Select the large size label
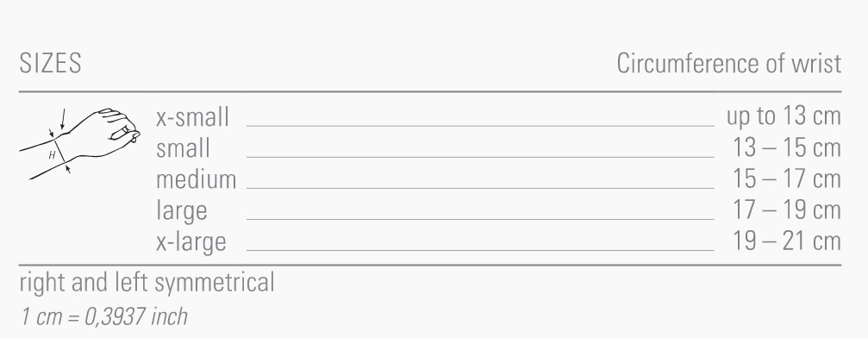The width and height of the screenshot is (868, 338). pyautogui.click(x=182, y=211)
